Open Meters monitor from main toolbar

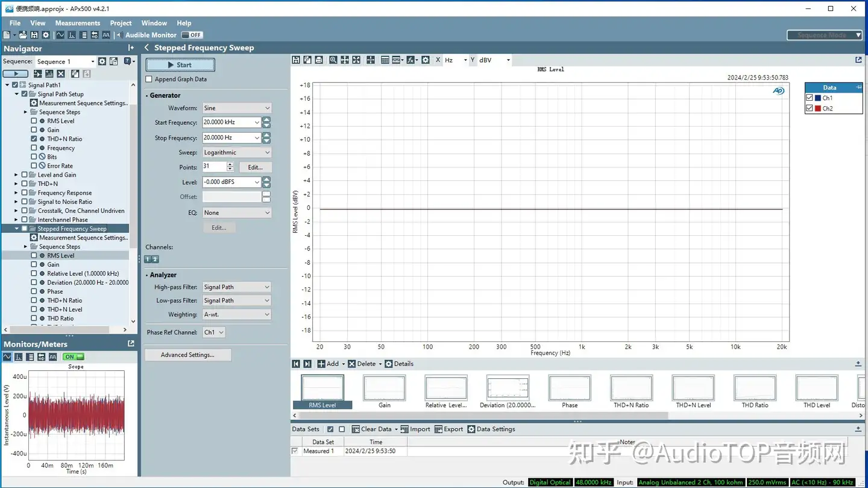tap(83, 35)
